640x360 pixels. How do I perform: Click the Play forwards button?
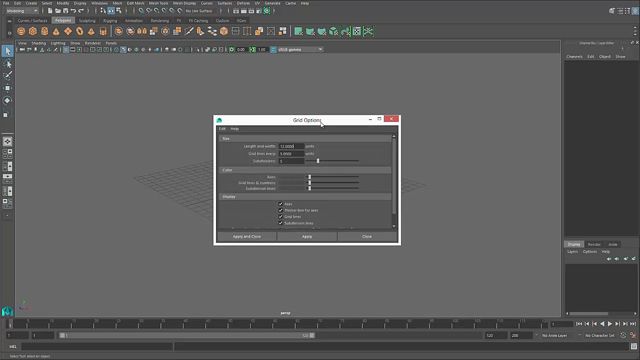point(610,324)
